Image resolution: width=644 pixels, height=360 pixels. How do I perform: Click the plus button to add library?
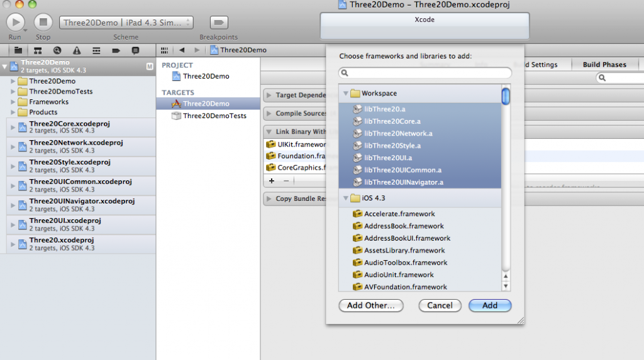pyautogui.click(x=272, y=180)
